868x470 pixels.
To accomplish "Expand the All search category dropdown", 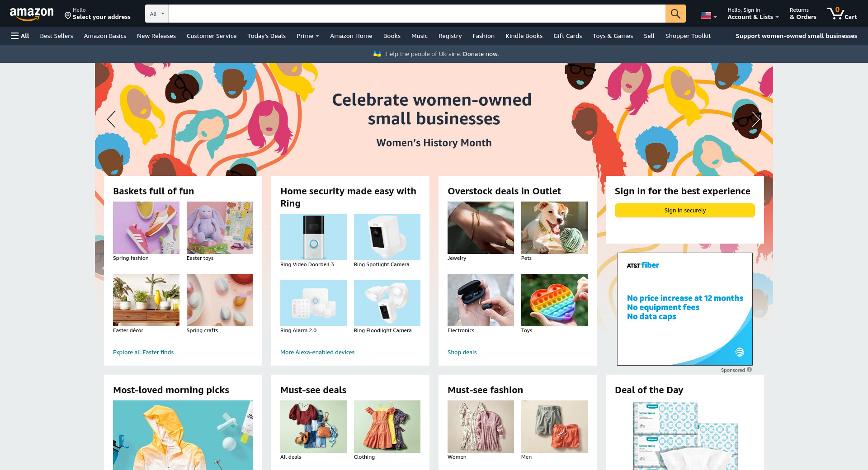I will [157, 14].
